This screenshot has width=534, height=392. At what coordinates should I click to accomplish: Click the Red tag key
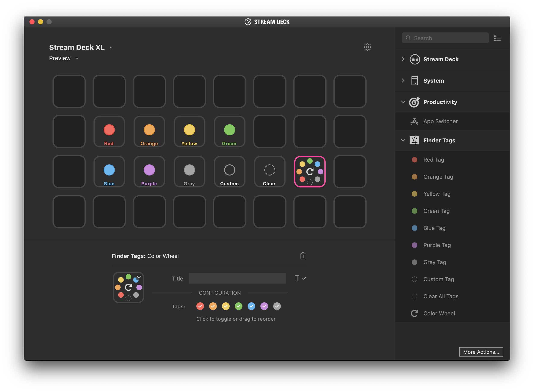coord(109,132)
